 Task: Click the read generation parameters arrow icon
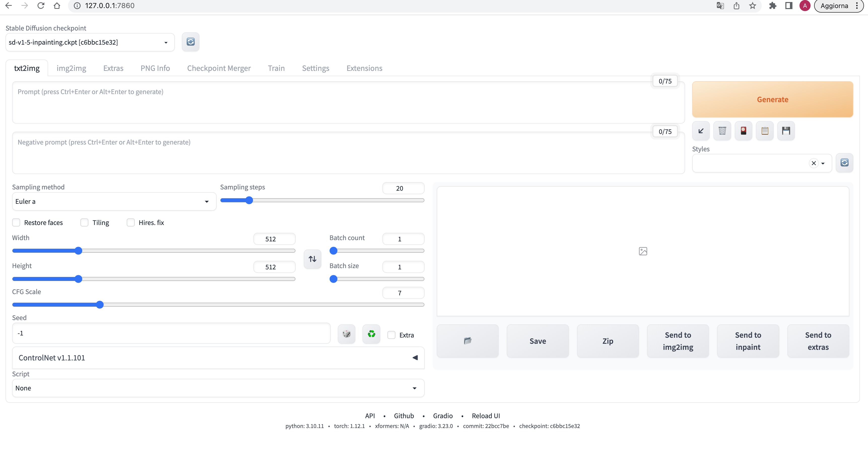coord(701,131)
